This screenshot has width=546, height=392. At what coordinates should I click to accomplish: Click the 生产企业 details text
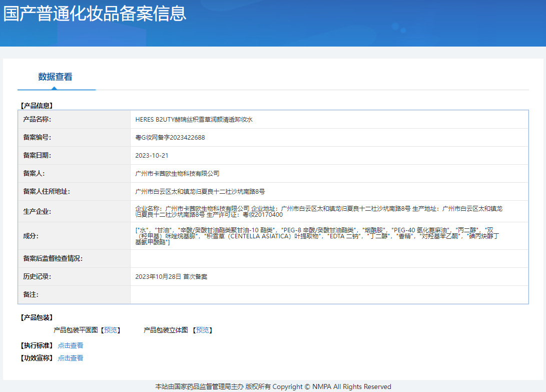[318, 211]
